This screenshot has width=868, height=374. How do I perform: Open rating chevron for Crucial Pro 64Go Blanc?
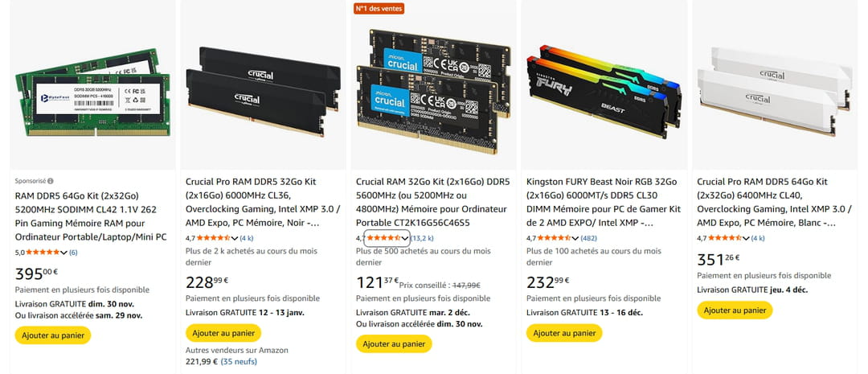pyautogui.click(x=746, y=238)
